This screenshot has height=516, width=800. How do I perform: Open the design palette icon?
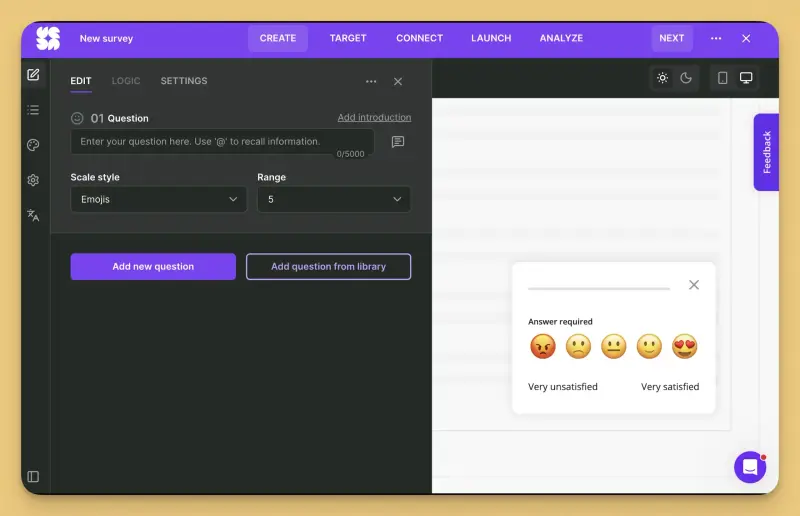pyautogui.click(x=33, y=145)
